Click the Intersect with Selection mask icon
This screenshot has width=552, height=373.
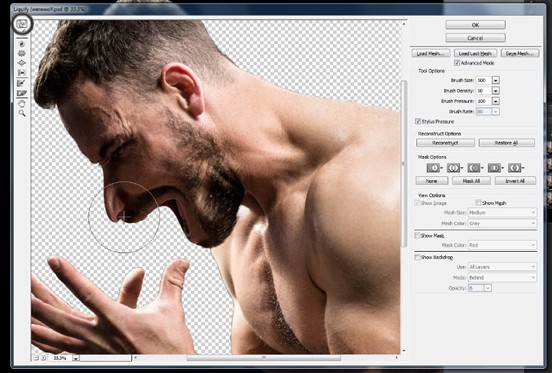[x=494, y=168]
